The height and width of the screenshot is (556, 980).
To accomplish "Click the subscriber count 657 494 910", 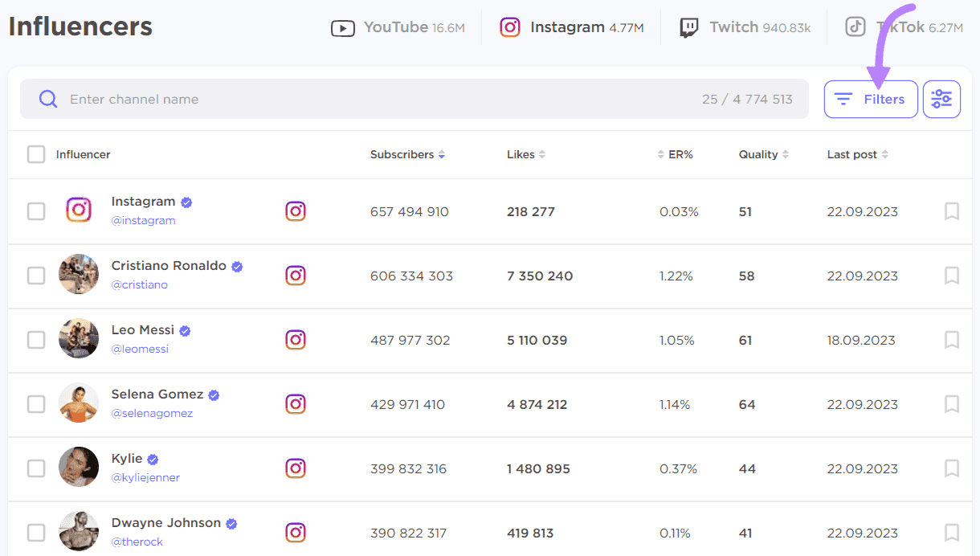I will (410, 212).
